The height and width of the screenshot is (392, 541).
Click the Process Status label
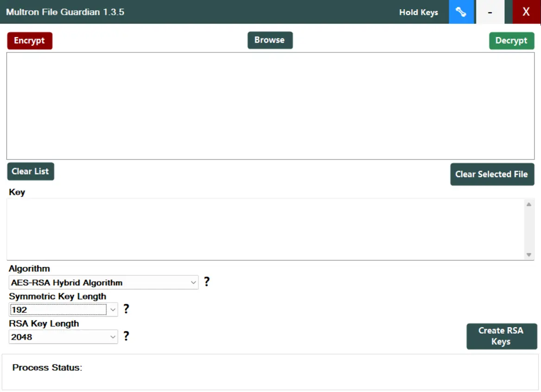pyautogui.click(x=47, y=367)
